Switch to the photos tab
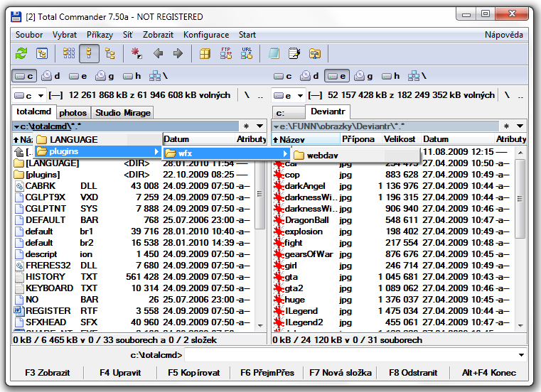Image resolution: width=541 pixels, height=392 pixels. pyautogui.click(x=73, y=113)
